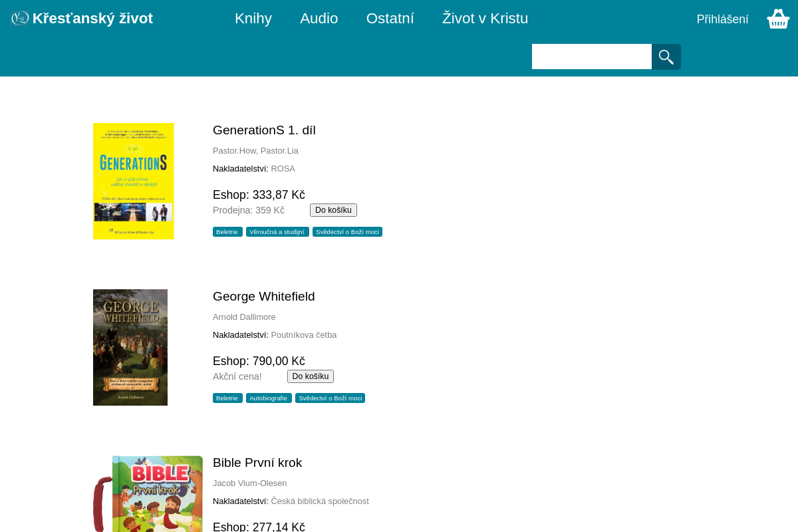
Task: Open the Ostatní menu
Action: (x=390, y=19)
